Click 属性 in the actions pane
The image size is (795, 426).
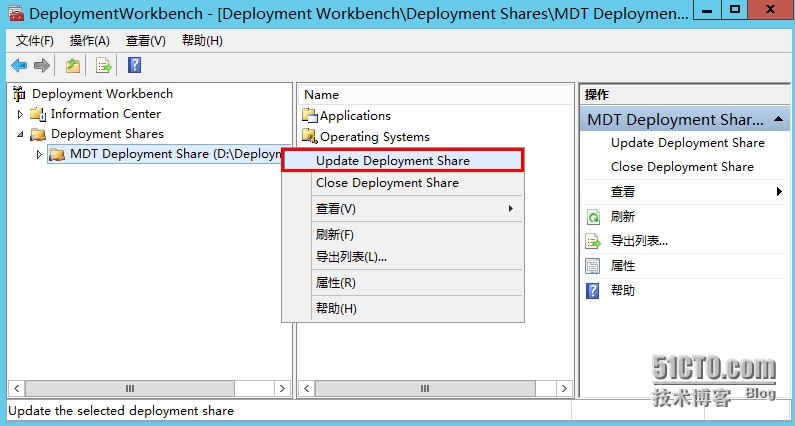point(623,266)
